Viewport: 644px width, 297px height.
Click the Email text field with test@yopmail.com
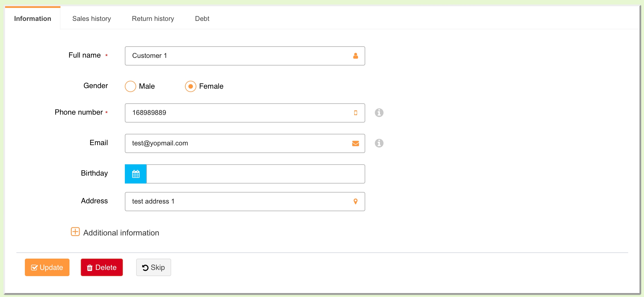tap(237, 143)
